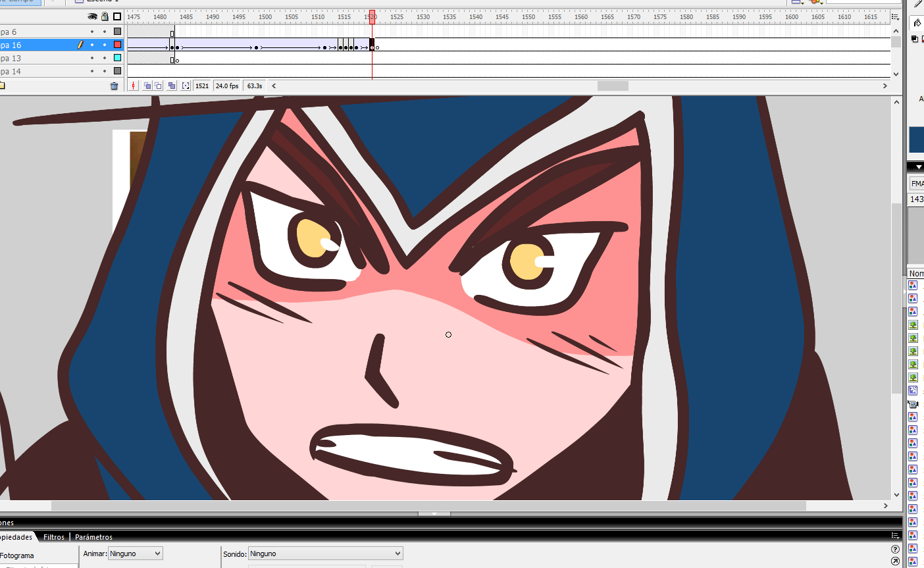Click the registration point circle on the stage

point(449,334)
